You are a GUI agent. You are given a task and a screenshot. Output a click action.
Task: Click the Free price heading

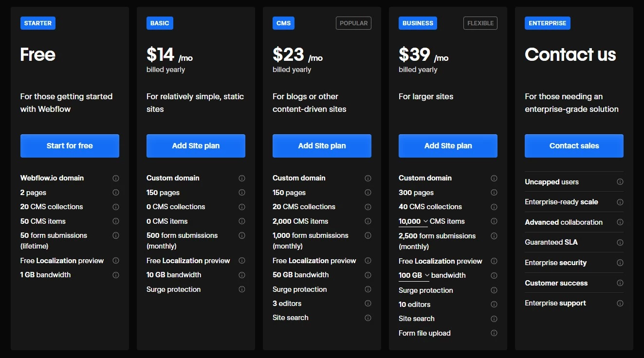coord(38,54)
